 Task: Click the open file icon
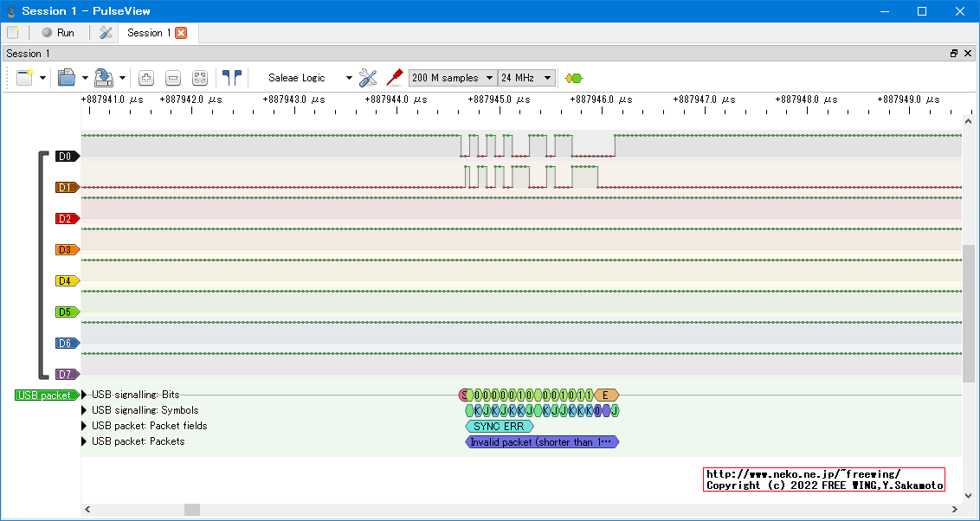[x=67, y=78]
